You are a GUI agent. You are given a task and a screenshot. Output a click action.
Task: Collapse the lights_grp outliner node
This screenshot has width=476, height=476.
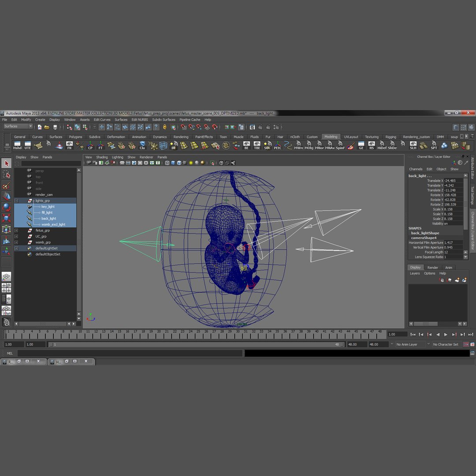click(x=16, y=201)
